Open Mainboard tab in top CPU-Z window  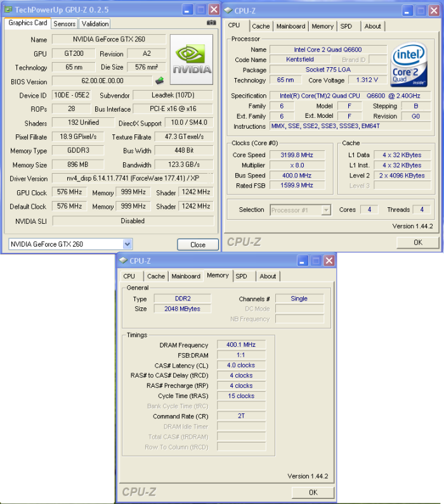291,27
